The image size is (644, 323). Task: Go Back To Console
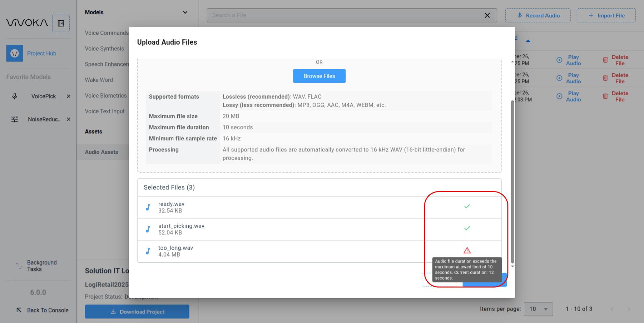[x=43, y=310]
